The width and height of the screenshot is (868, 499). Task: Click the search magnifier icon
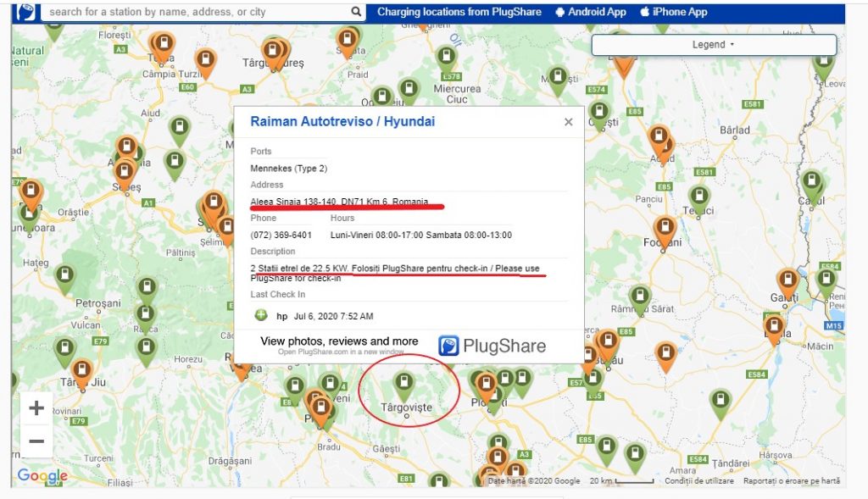(x=357, y=12)
